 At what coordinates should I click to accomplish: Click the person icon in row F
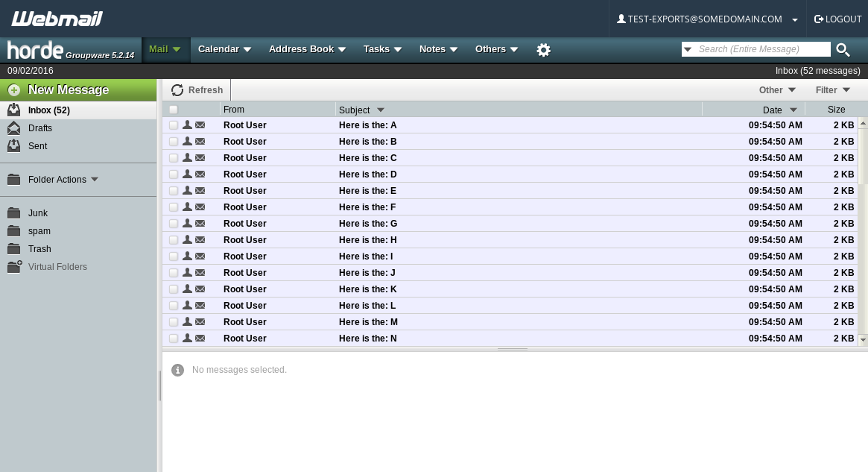[188, 207]
